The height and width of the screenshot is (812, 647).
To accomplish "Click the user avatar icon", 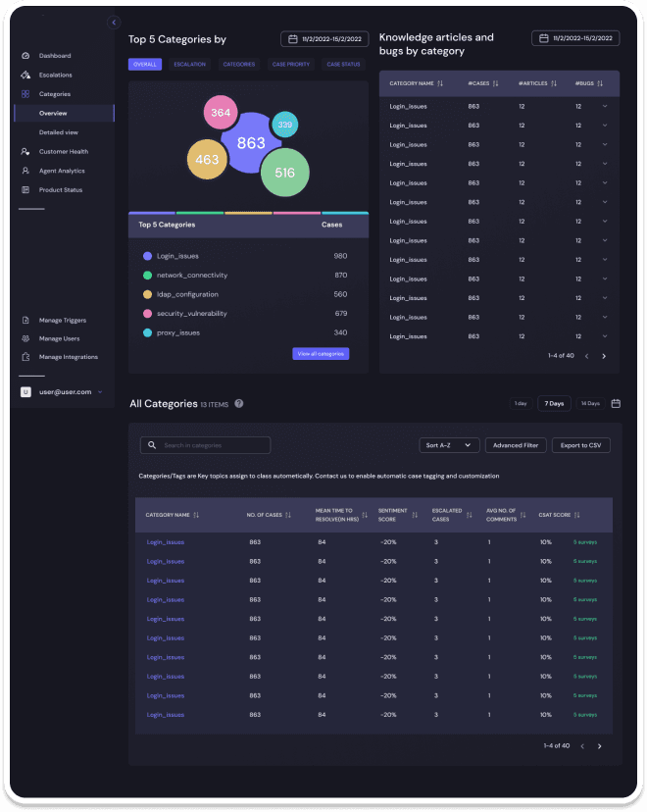I will pyautogui.click(x=25, y=392).
